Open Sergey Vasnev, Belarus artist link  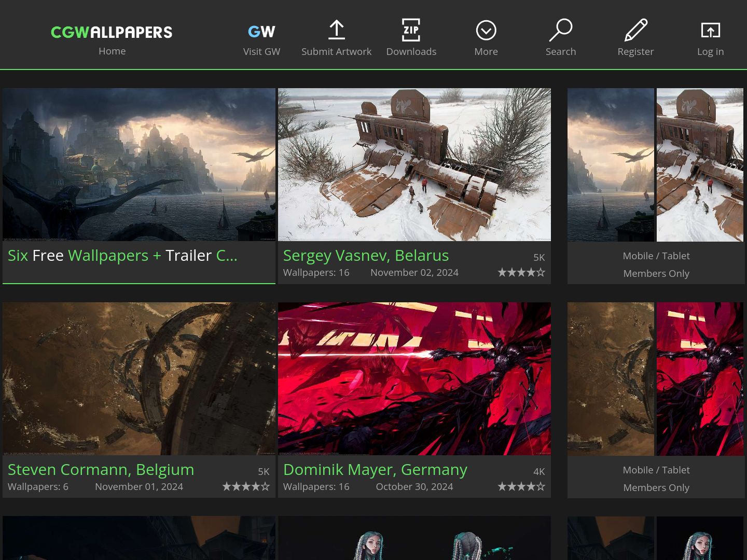[366, 255]
